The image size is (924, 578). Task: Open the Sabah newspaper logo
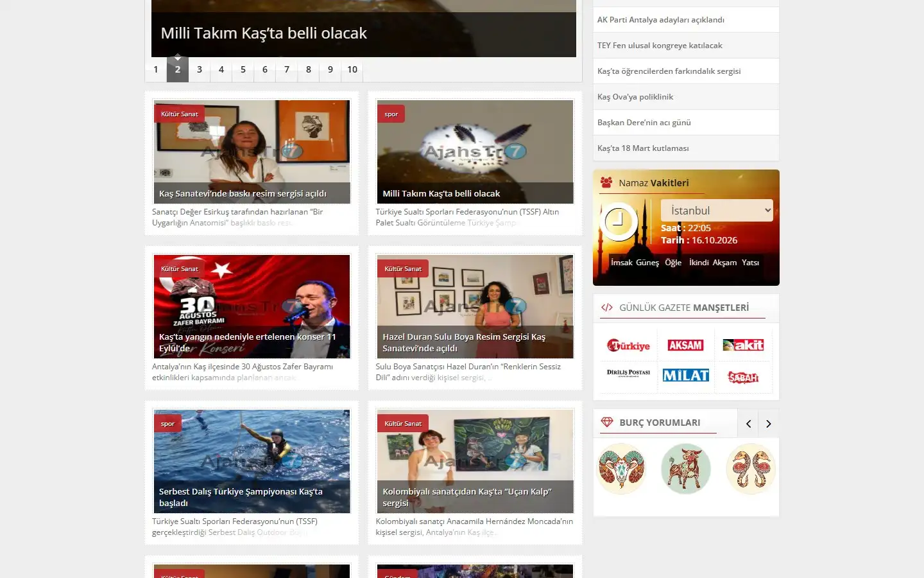[743, 377]
